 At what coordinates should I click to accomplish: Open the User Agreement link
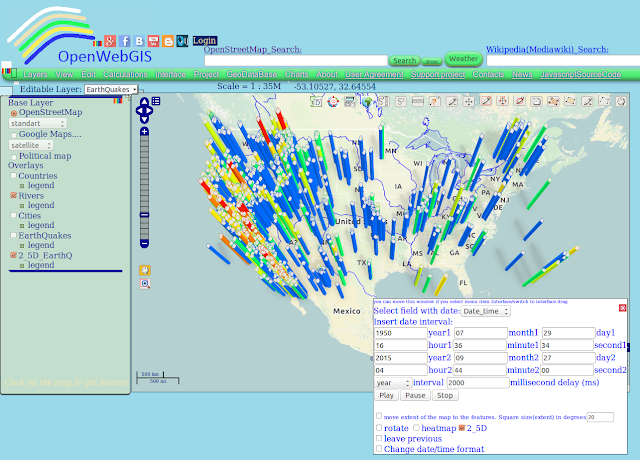[x=374, y=74]
